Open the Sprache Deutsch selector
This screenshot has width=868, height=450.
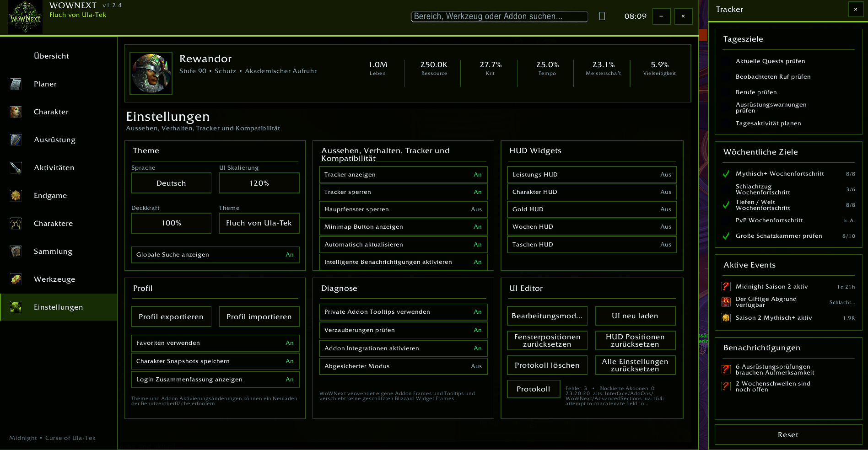click(171, 183)
